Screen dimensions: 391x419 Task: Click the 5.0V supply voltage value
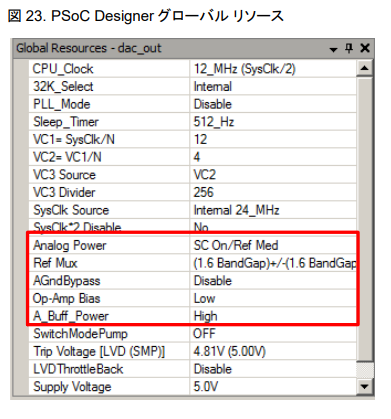[x=206, y=387]
